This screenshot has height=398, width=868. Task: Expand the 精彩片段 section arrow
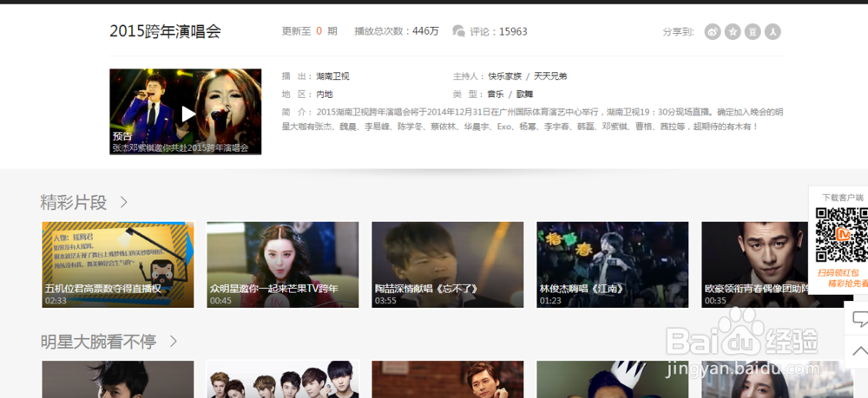pos(123,202)
